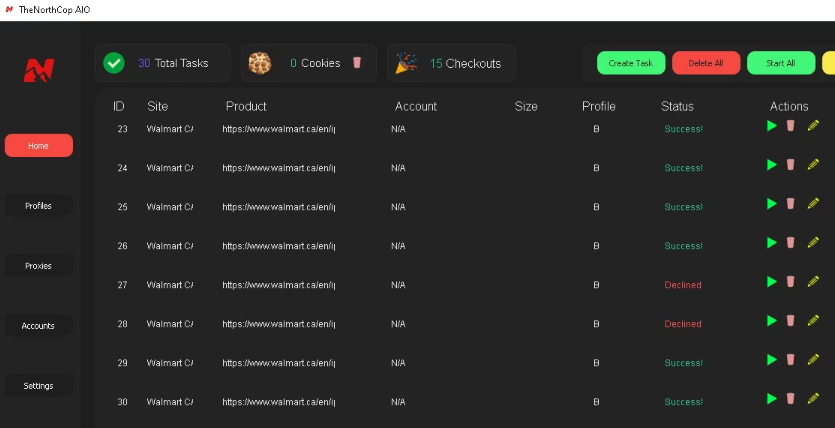Edit task 23 with its pencil icon
Image resolution: width=835 pixels, height=428 pixels.
[813, 125]
